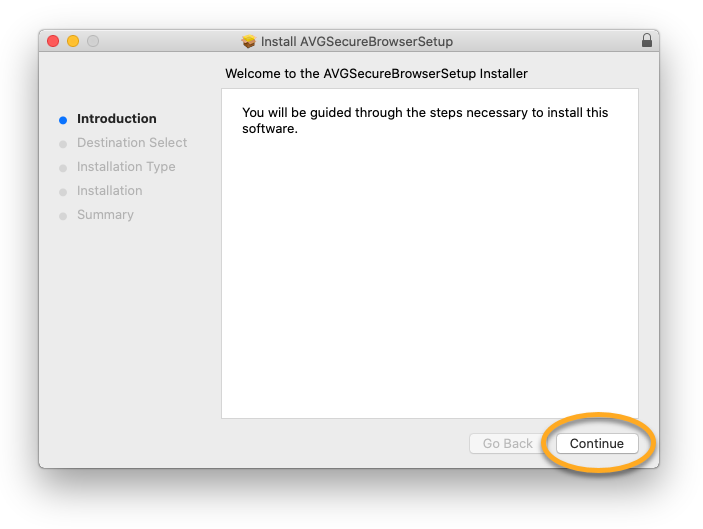
Task: Click the guided steps description text
Action: 425,120
